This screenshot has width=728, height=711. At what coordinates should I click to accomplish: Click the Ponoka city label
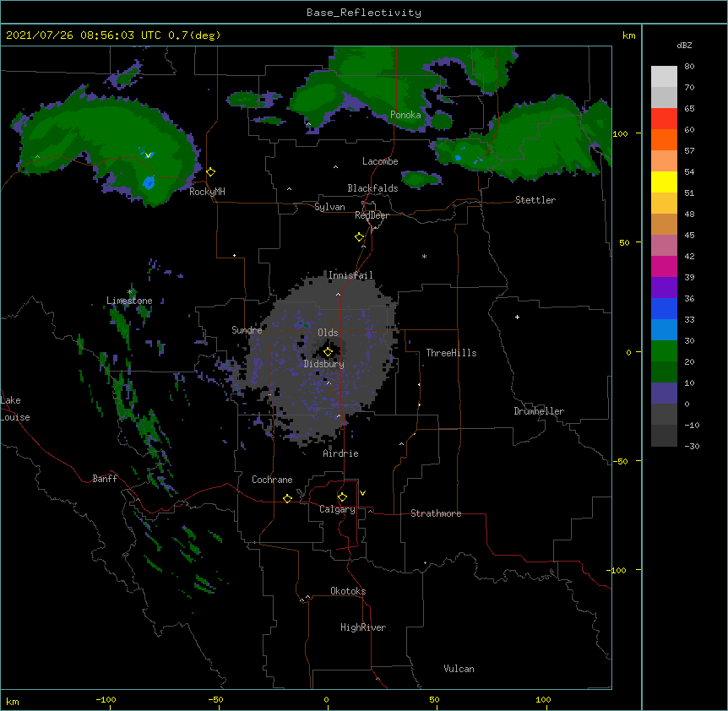click(405, 115)
